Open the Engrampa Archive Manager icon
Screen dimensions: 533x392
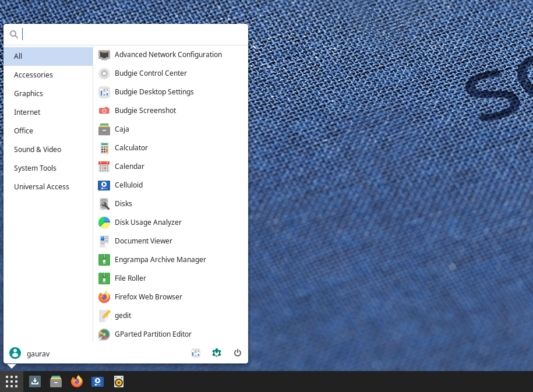pos(104,260)
